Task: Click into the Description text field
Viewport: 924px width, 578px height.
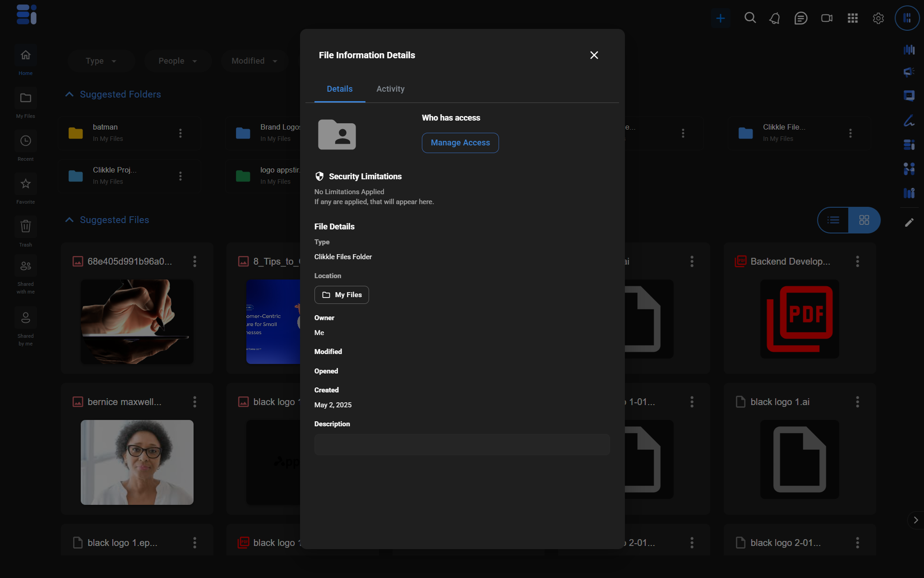Action: pyautogui.click(x=462, y=444)
